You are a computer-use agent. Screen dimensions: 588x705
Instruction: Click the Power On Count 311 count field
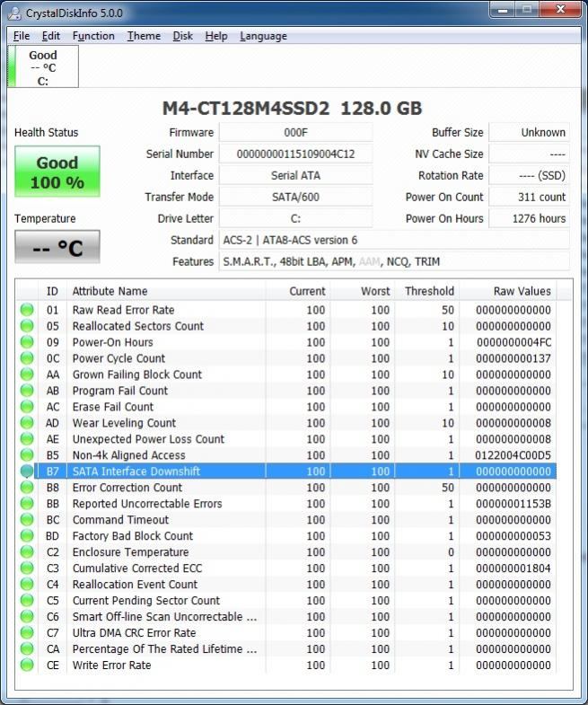point(529,197)
